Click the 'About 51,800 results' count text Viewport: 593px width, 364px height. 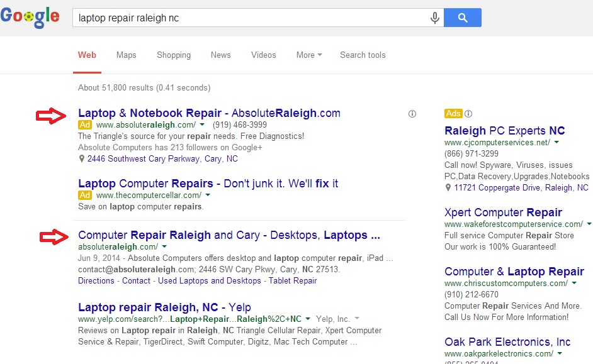[144, 87]
